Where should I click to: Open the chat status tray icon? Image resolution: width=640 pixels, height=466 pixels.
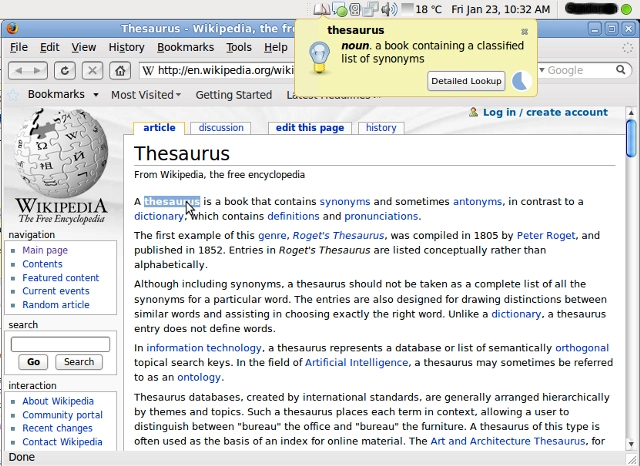point(339,9)
